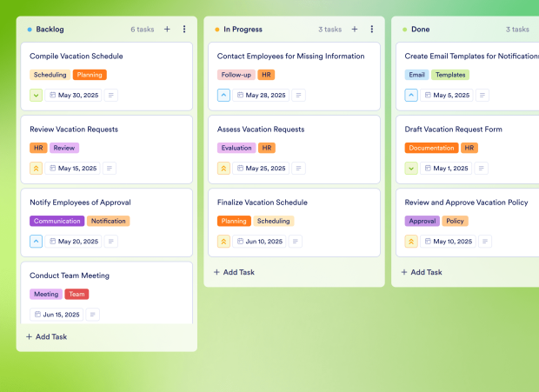
Task: Click Add Task under the Backlog column
Action: [x=47, y=336]
